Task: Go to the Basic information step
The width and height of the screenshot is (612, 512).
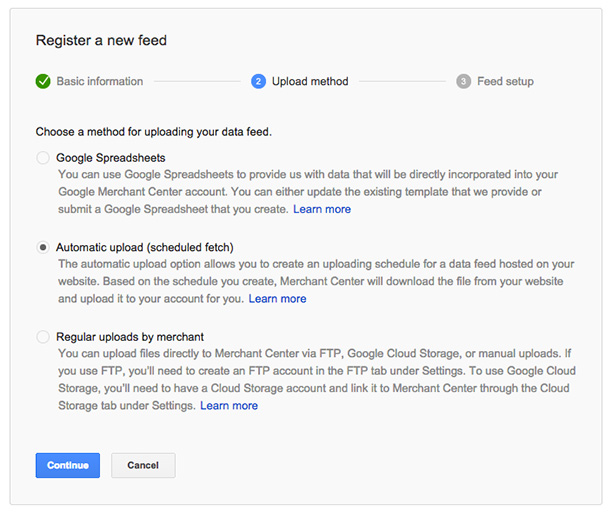Action: [100, 81]
